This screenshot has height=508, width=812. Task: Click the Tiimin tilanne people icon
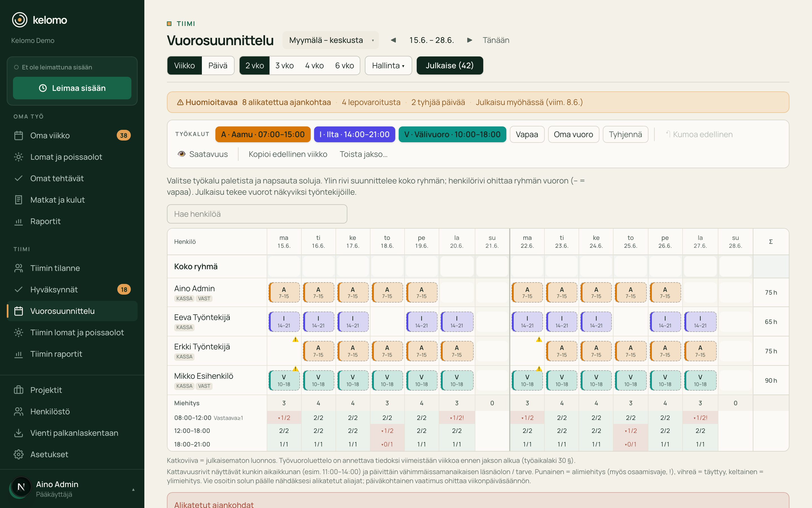point(18,268)
